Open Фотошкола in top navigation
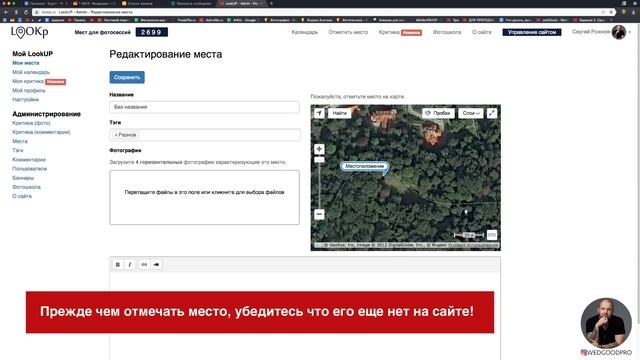The height and width of the screenshot is (360, 640). point(447,32)
